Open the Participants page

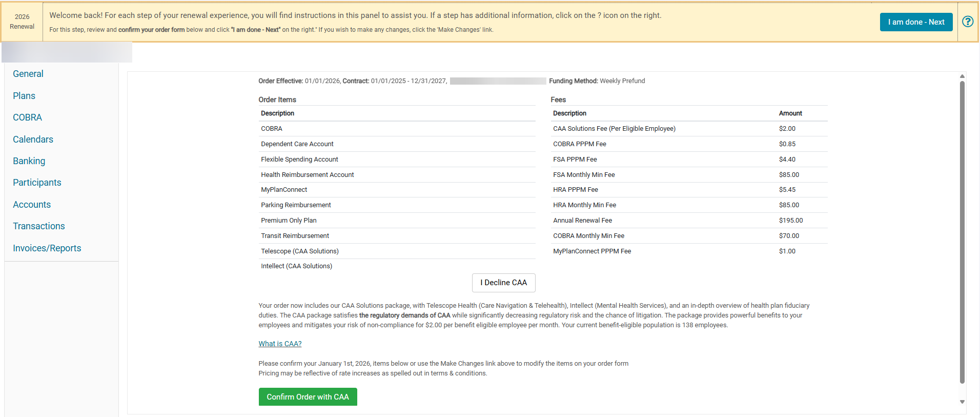tap(37, 183)
